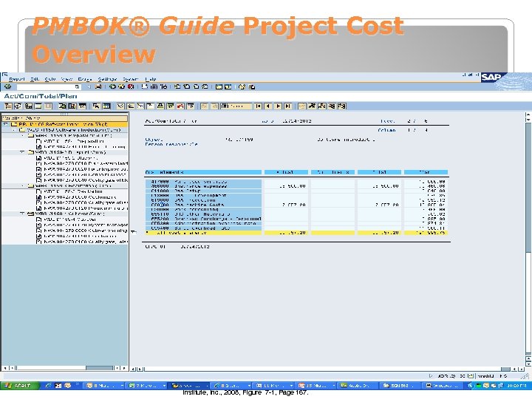Select the 655200 Overhead Surcharge Personnel row
Screen dimensions: 532x399
203,219
